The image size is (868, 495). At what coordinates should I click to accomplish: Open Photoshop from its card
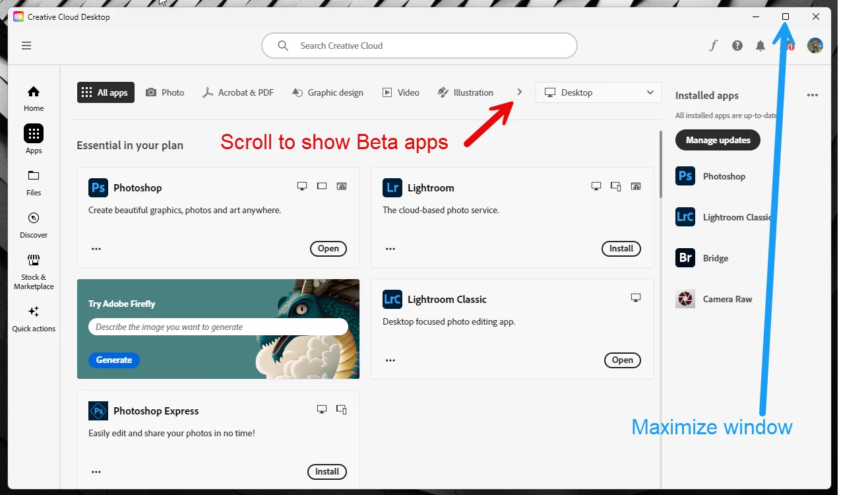coord(328,249)
